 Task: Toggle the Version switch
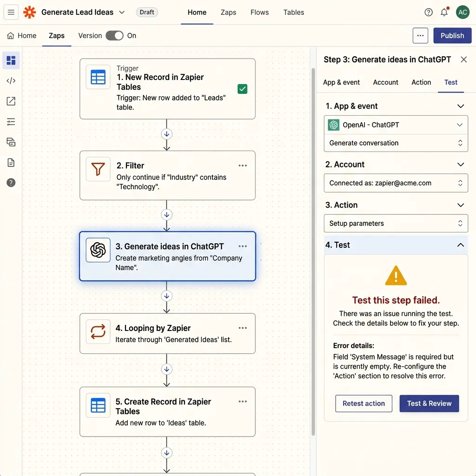114,35
